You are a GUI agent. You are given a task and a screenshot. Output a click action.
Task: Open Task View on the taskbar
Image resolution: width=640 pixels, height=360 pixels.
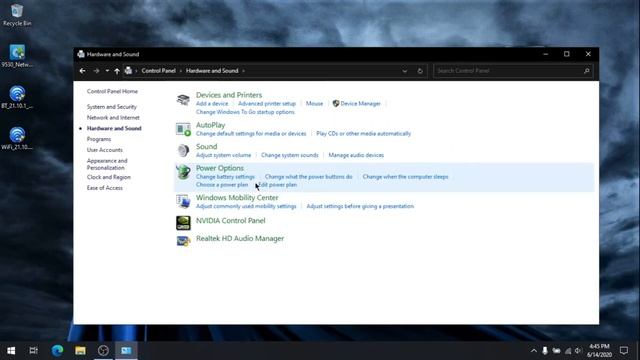[x=33, y=350]
